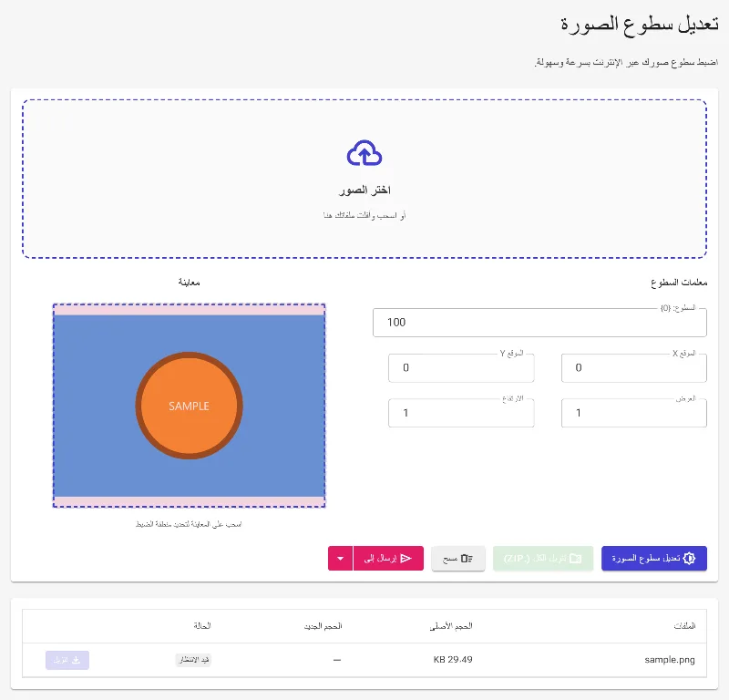Click the pending status badge (قيد الانتظار)
This screenshot has width=729, height=700.
[193, 660]
